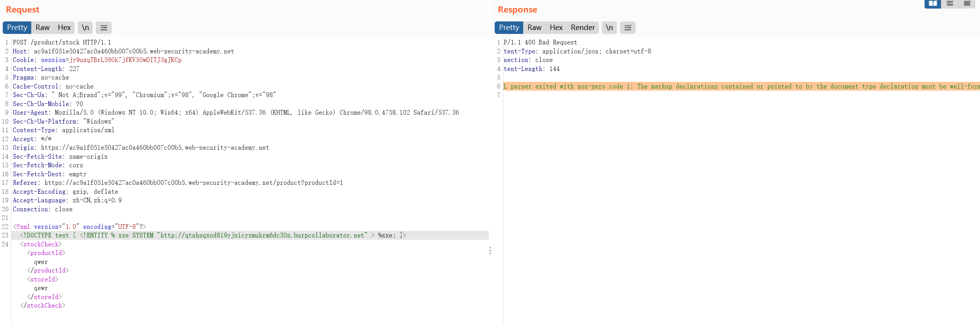Viewport: 980px width, 324px height.
Task: Click the Cache-Control header line
Action: [x=53, y=87]
